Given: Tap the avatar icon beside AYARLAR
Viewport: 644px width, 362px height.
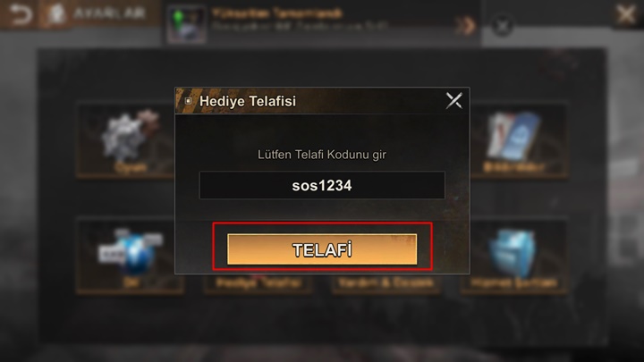Looking at the screenshot, I should point(55,14).
